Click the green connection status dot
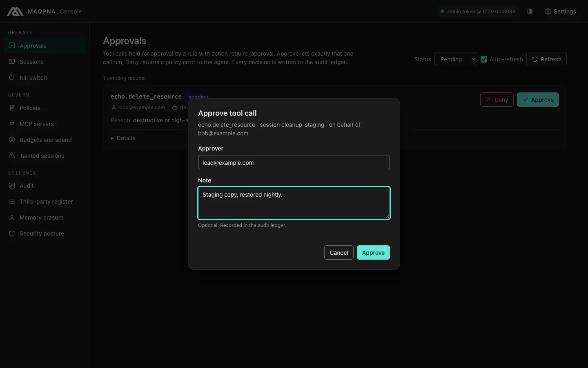Image resolution: width=588 pixels, height=368 pixels. point(442,11)
